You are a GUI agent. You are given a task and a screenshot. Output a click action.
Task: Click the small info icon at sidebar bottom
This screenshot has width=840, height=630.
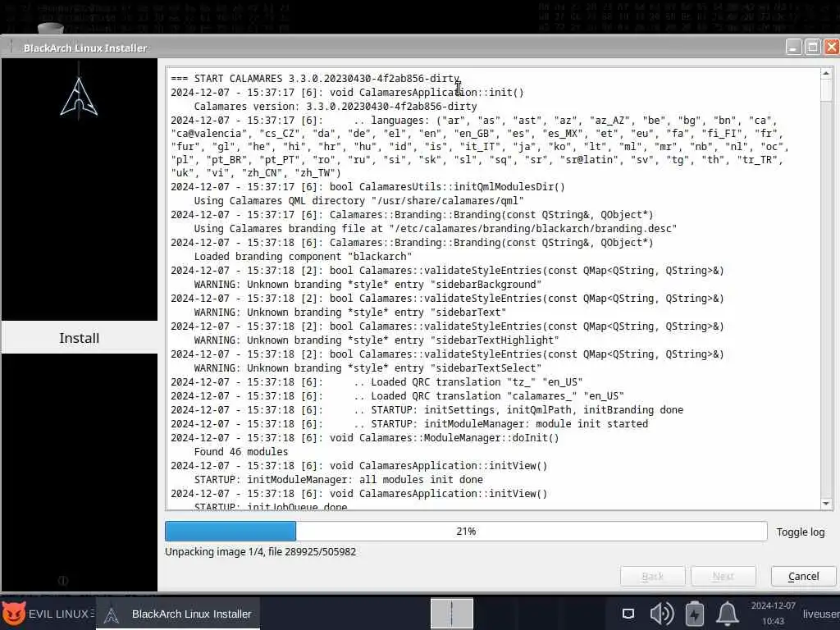tap(62, 581)
